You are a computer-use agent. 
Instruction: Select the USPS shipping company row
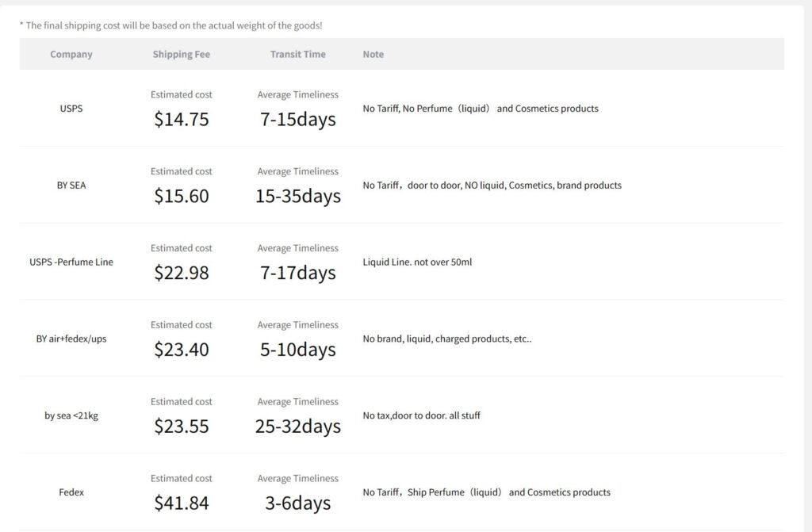tap(71, 109)
